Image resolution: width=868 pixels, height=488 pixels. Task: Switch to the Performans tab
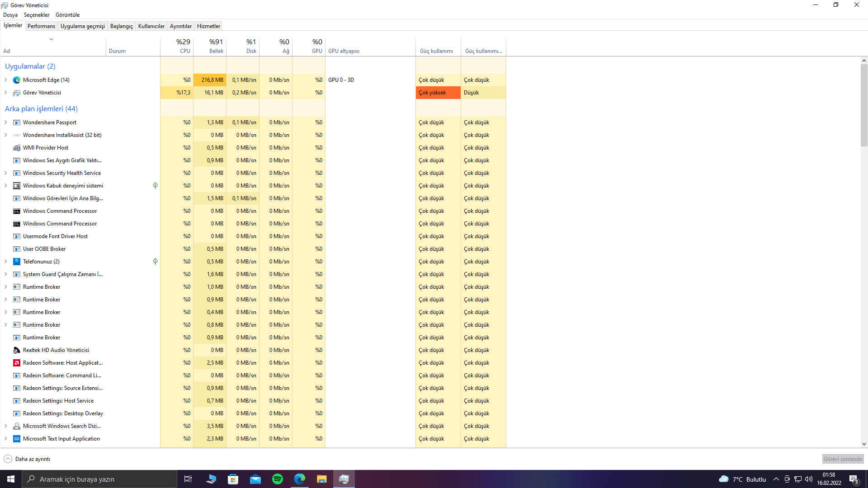pos(41,26)
